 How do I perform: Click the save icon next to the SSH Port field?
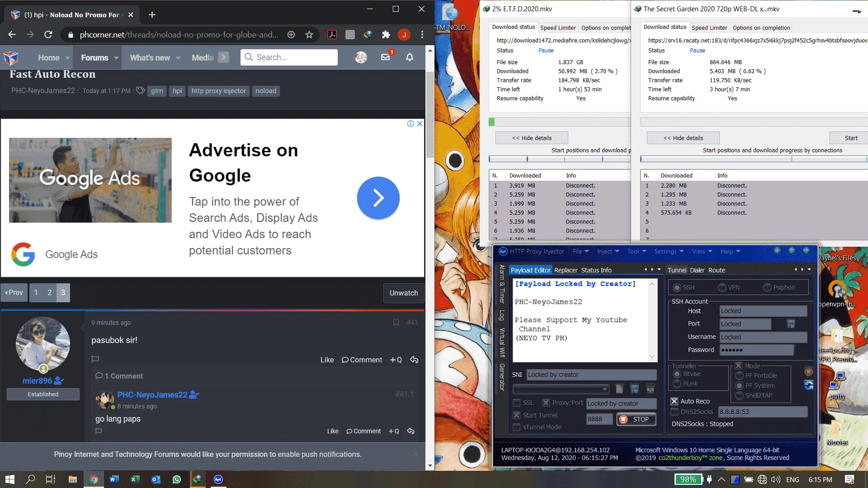coord(791,324)
